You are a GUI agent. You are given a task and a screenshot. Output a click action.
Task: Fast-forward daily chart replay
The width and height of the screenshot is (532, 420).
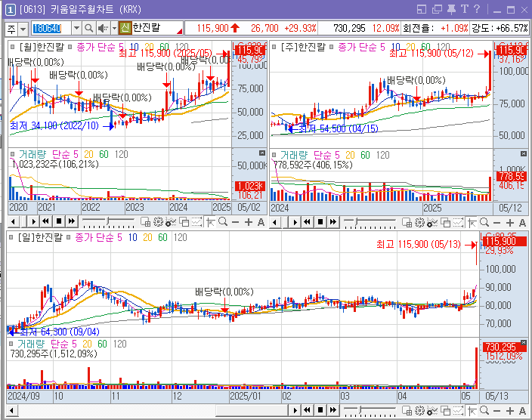333,410
